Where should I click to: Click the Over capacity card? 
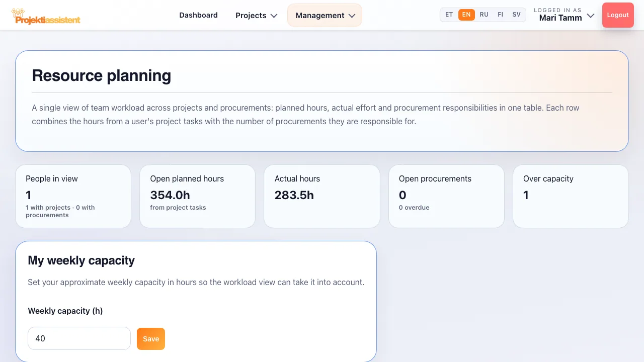coord(571,196)
